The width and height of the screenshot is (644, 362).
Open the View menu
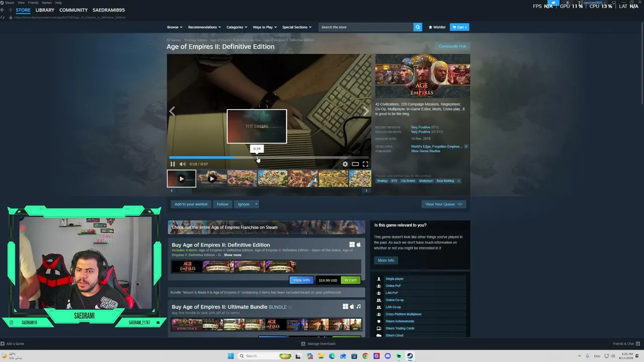pos(21,3)
